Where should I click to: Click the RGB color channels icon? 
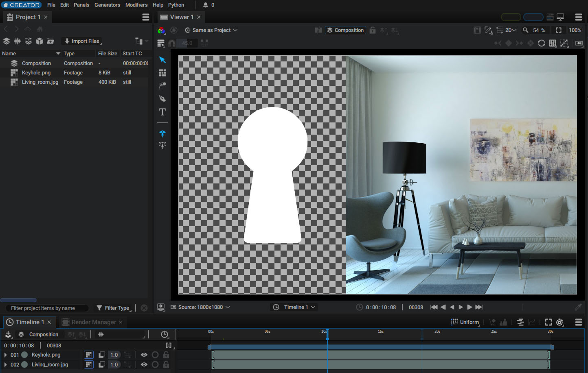[161, 30]
